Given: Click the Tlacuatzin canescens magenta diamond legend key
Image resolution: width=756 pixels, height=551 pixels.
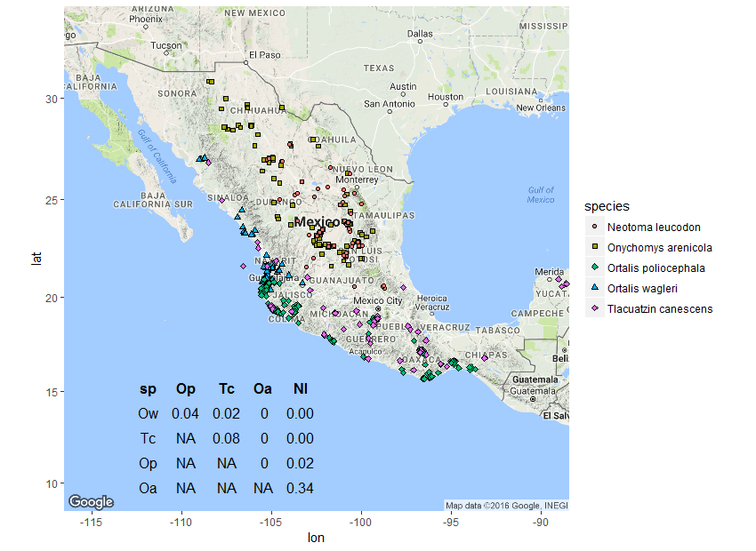Looking at the screenshot, I should [594, 308].
